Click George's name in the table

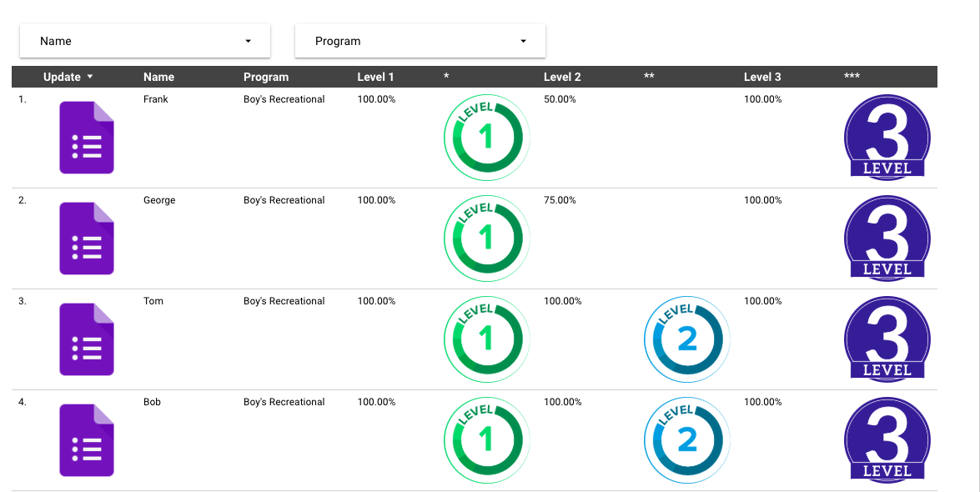pos(159,200)
